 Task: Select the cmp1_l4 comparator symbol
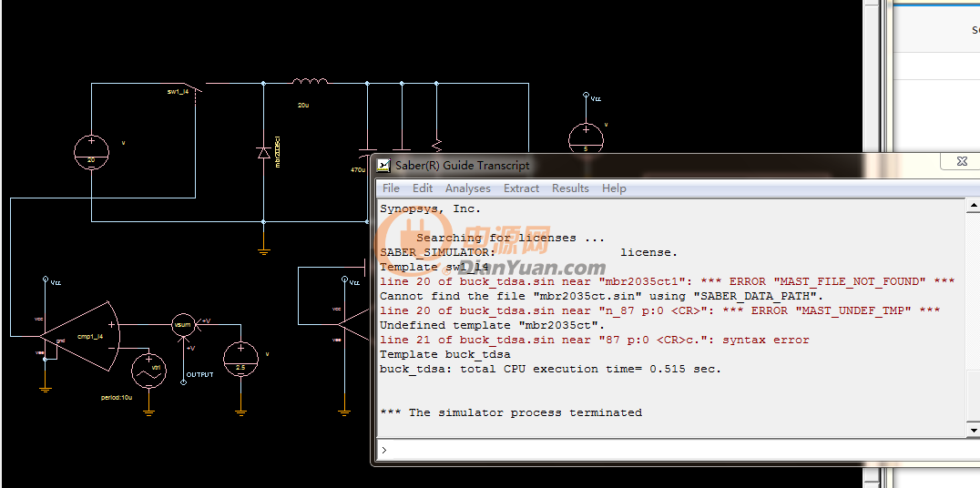click(80, 337)
